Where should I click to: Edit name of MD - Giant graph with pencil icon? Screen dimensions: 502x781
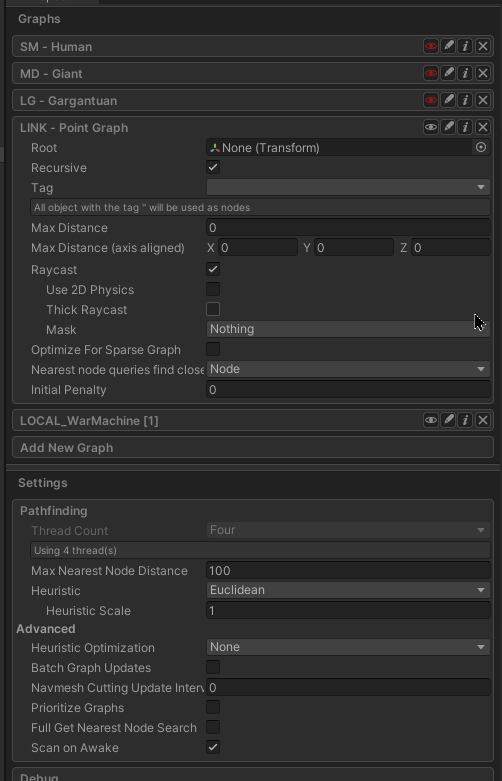pos(448,73)
